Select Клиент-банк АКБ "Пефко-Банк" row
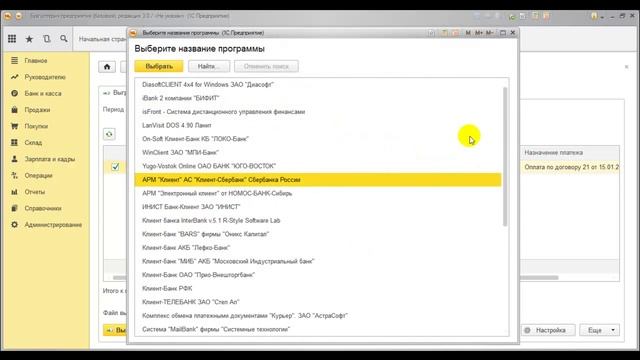The image size is (640, 360). click(318, 248)
